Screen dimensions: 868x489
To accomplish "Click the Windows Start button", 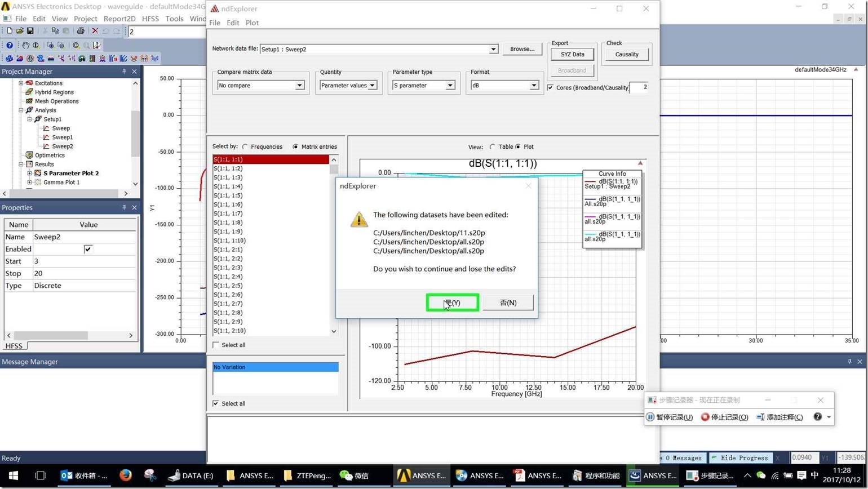I will (x=14, y=475).
